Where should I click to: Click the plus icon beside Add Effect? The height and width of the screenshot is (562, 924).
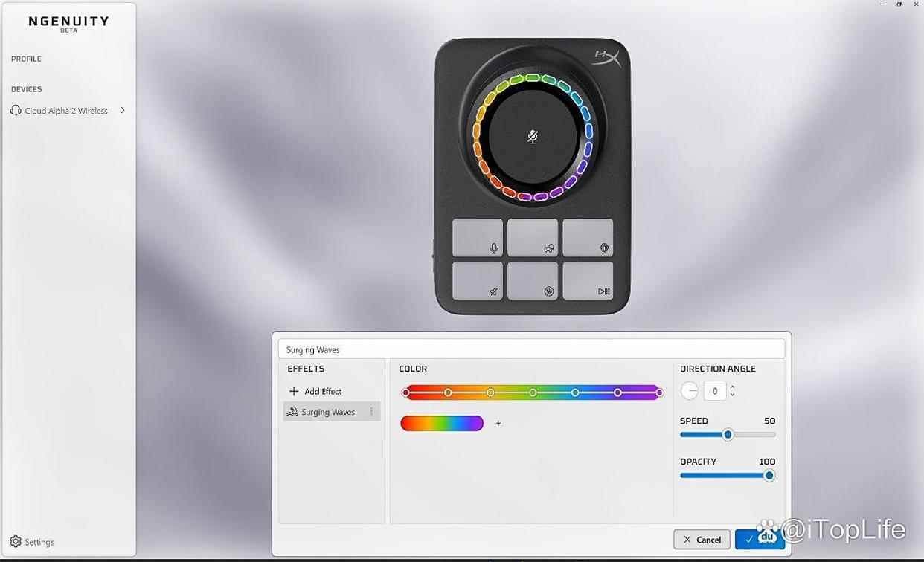point(294,391)
